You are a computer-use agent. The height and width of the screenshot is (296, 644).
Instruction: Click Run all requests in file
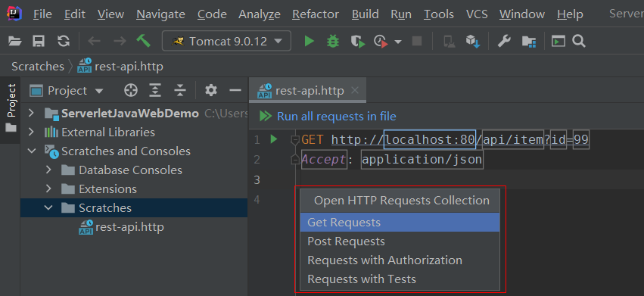[x=336, y=117]
